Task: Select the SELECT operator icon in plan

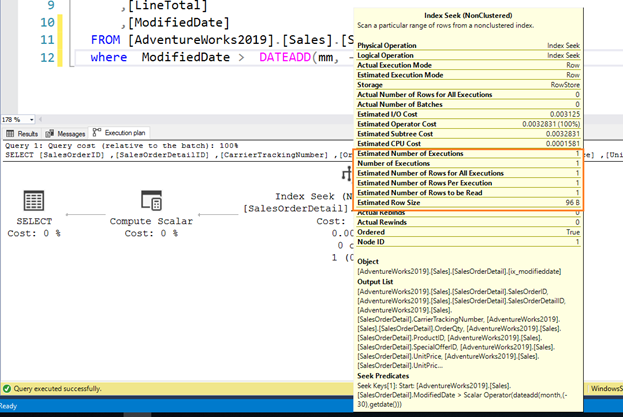Action: [x=34, y=200]
